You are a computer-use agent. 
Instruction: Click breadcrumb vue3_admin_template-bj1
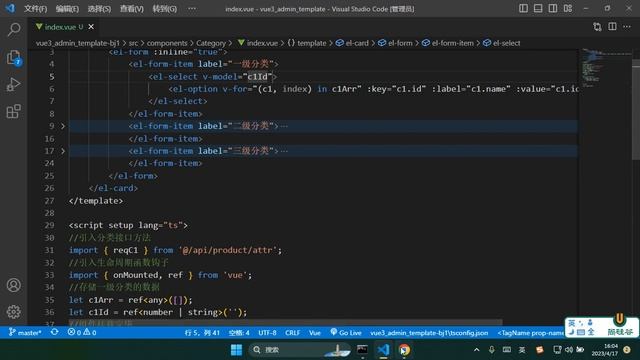tap(78, 43)
